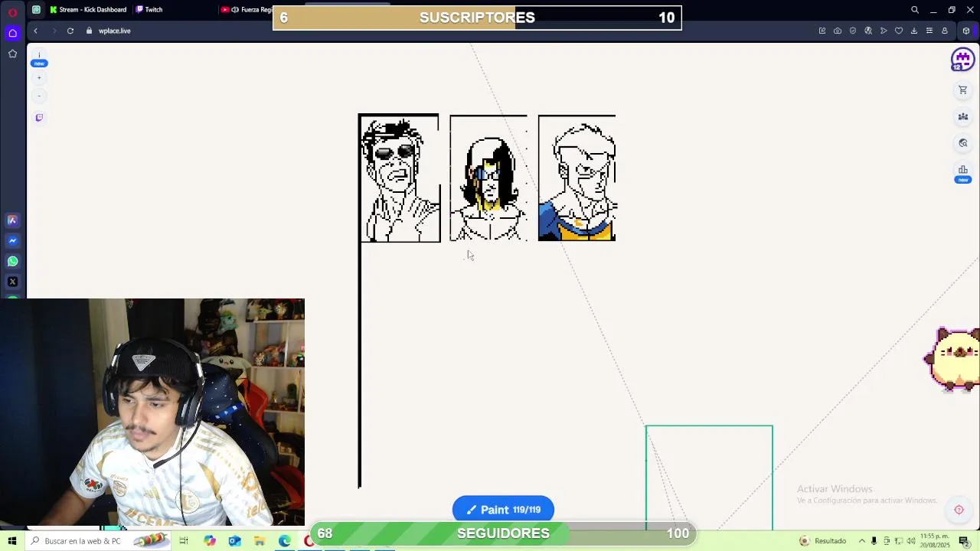
Task: Open Messenger in the Opera sidebar
Action: point(12,240)
